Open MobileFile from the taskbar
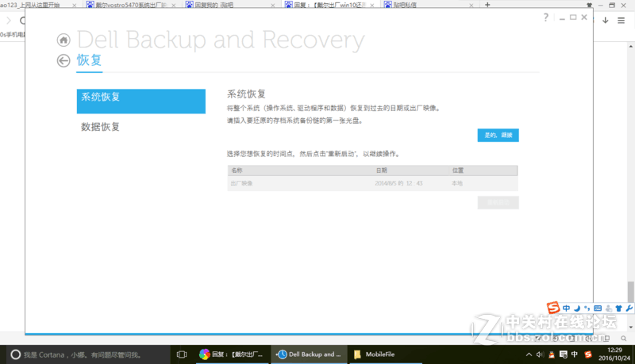635x364 pixels. tap(385, 354)
